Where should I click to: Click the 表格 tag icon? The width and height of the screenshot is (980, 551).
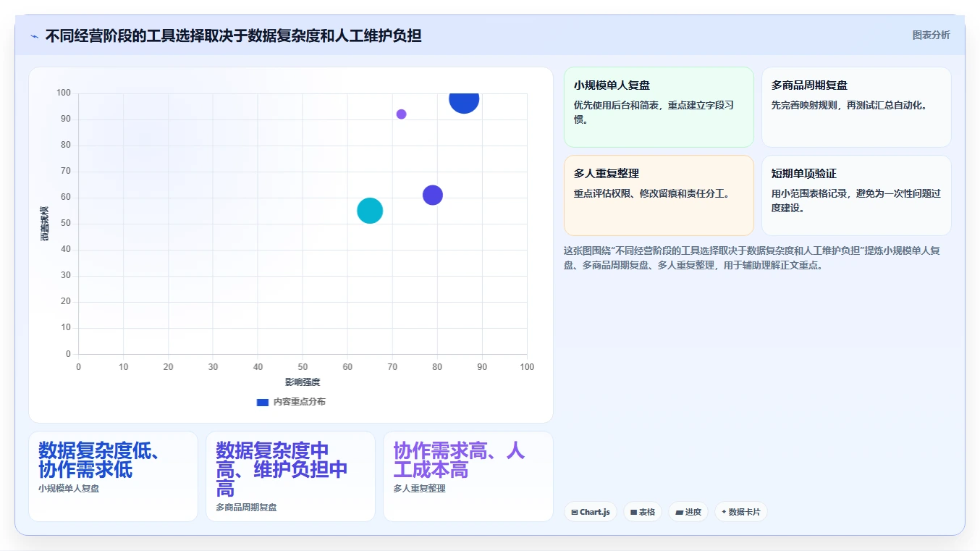click(634, 512)
